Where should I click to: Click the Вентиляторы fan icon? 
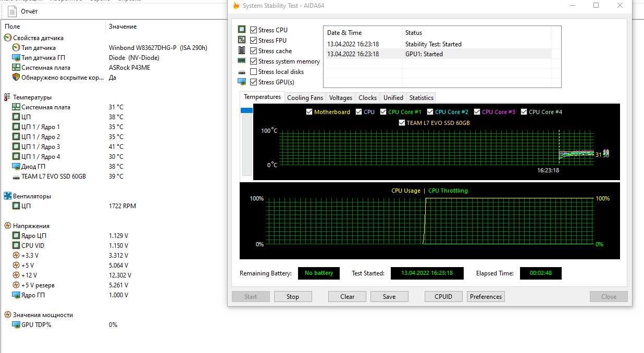pyautogui.click(x=8, y=196)
